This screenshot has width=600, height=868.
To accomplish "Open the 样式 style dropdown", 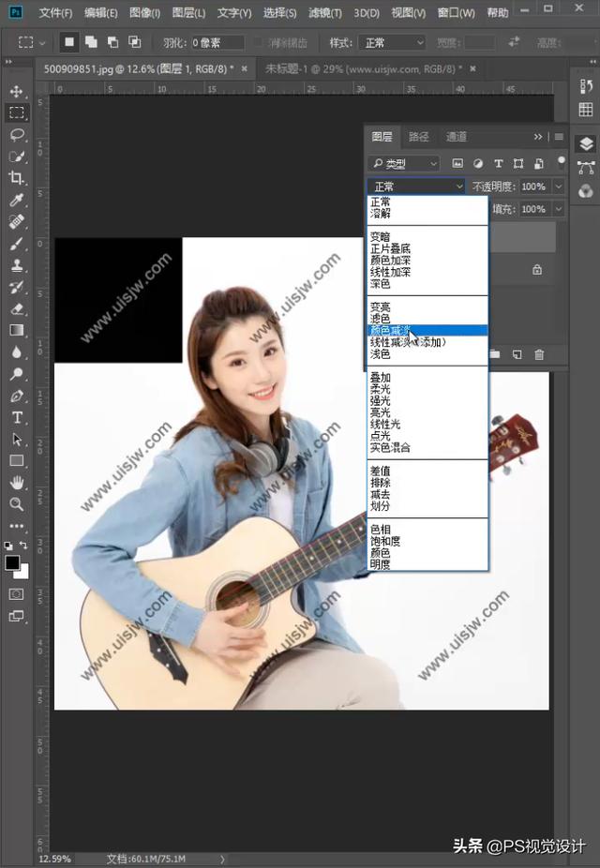I will coord(392,42).
